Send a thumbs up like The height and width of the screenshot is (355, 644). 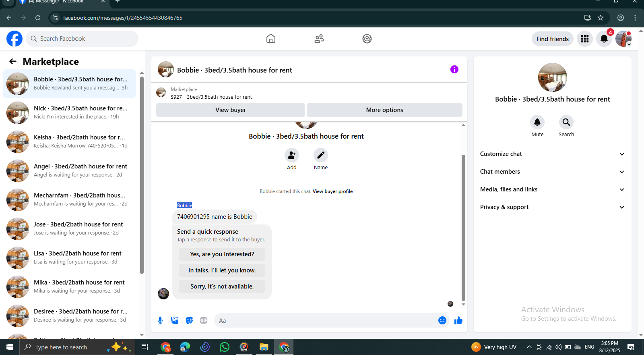coord(458,320)
